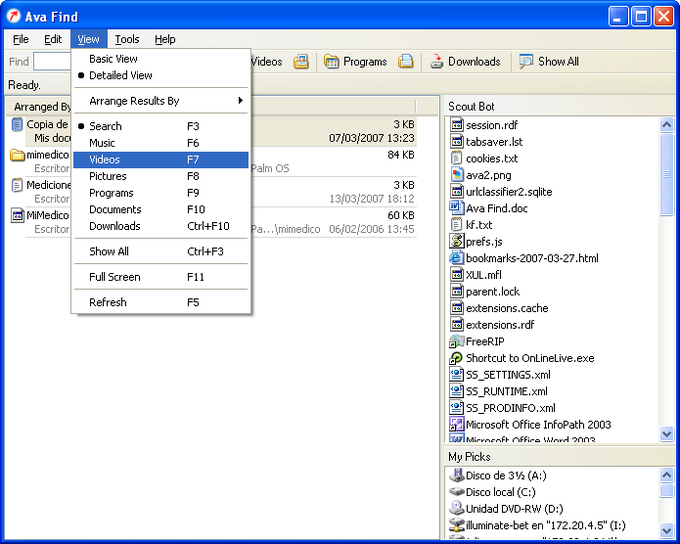Click the My Picks scroll down arrow
This screenshot has height=544, width=680.
click(666, 530)
